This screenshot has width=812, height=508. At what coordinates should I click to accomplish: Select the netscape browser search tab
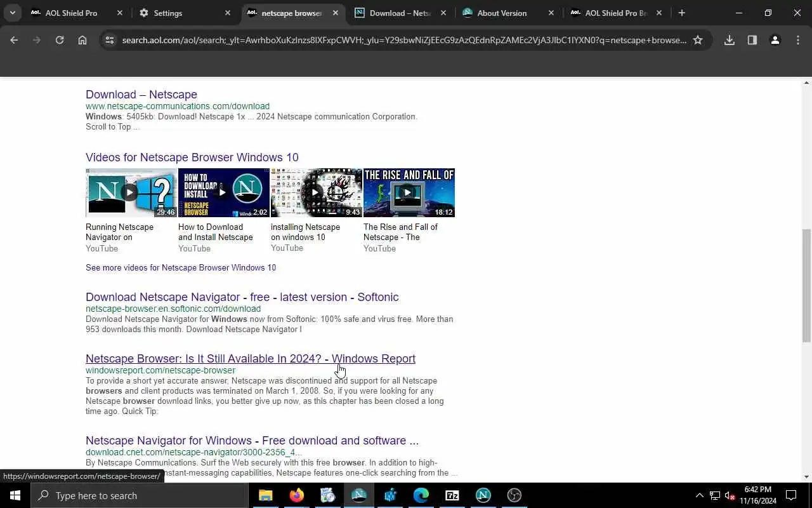(x=292, y=13)
